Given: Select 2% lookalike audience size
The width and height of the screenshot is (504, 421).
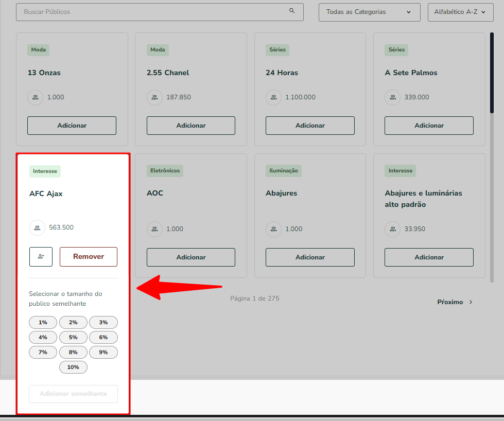Looking at the screenshot, I should (x=73, y=322).
